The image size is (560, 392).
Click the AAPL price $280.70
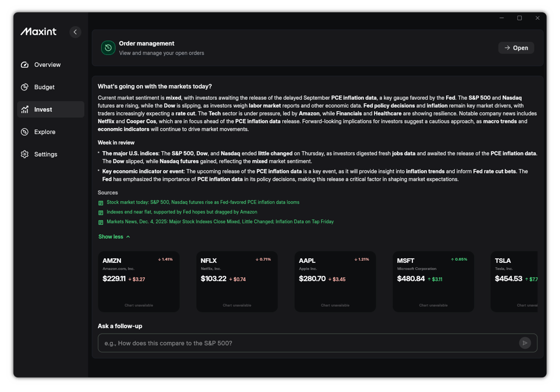click(x=312, y=279)
